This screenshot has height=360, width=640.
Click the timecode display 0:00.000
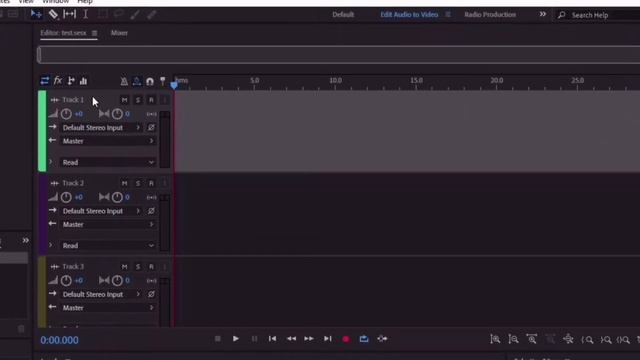pyautogui.click(x=60, y=340)
